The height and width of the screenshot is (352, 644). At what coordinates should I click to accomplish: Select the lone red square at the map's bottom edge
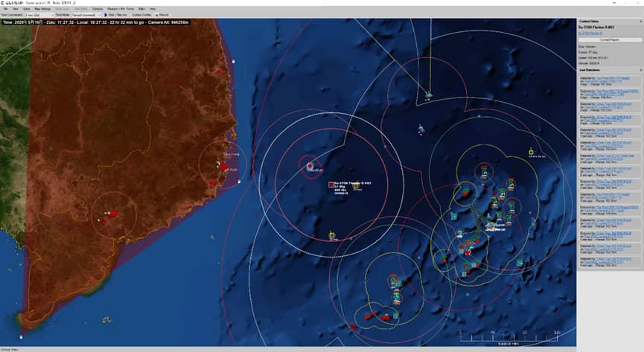point(353,327)
